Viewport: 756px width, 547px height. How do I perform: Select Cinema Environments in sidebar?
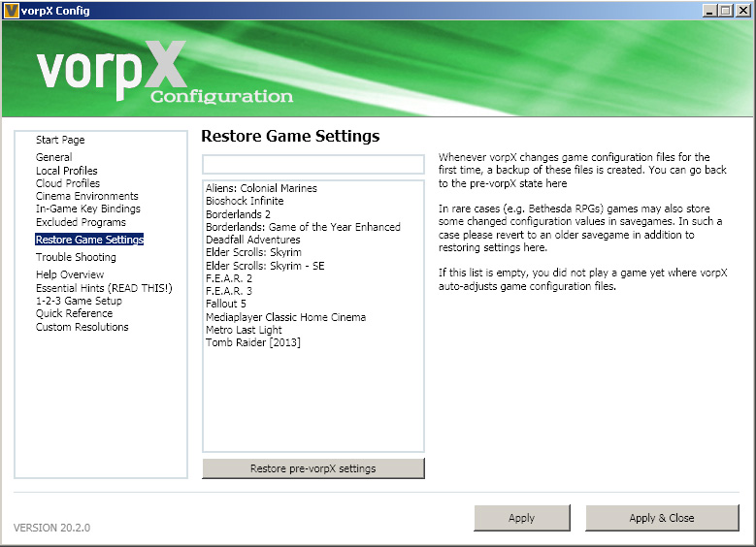click(86, 196)
